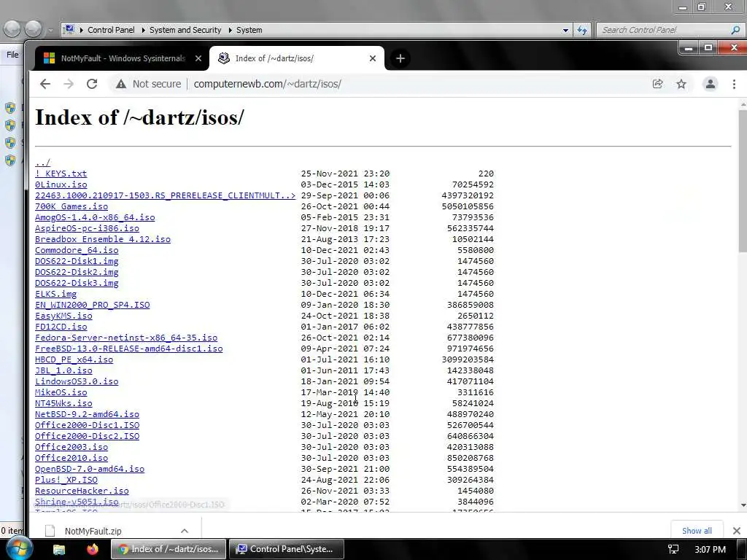Close the Index of /~dartz/isos/ tab
Screen dimensions: 747x560
coord(373,58)
